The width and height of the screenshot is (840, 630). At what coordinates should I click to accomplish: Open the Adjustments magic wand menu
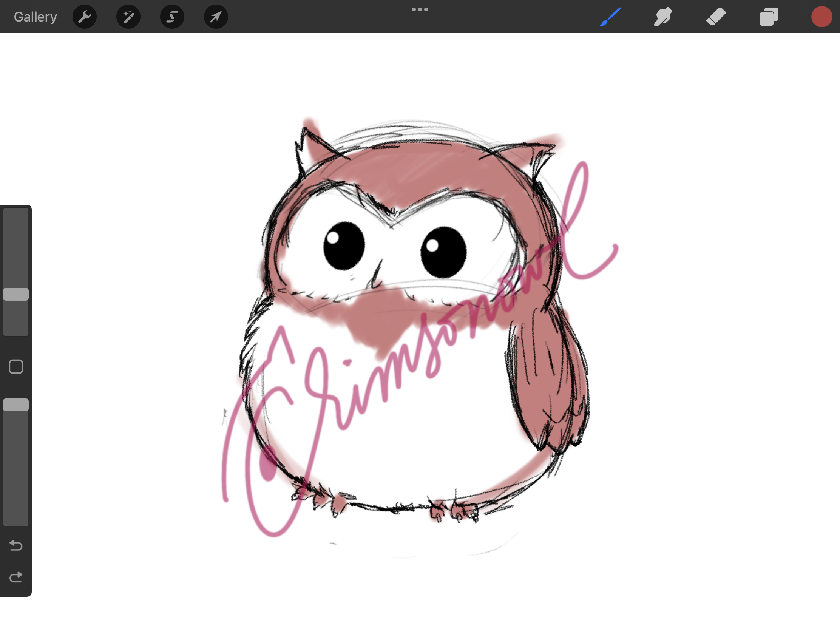tap(128, 17)
